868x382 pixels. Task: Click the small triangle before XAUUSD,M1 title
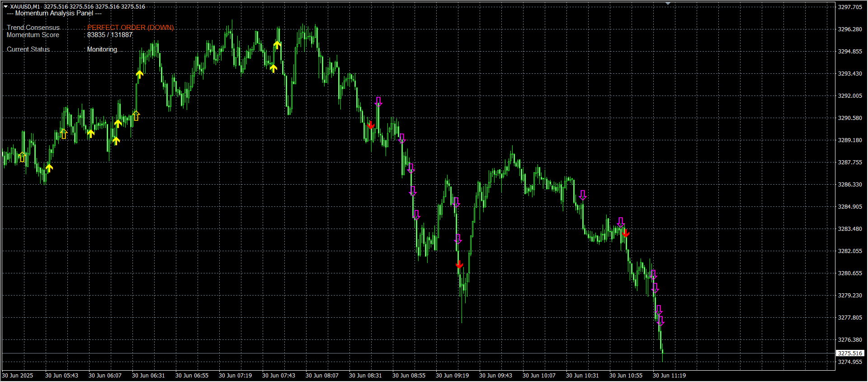click(5, 7)
